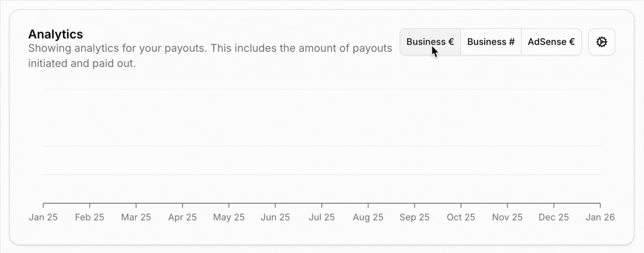Select the Business # tab
Viewport: 644px width, 253px height.
[x=491, y=42]
